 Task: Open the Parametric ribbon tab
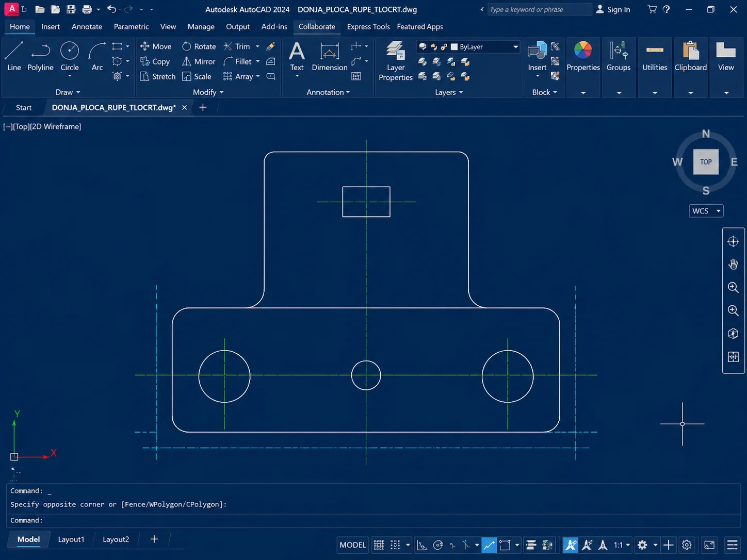coord(131,27)
